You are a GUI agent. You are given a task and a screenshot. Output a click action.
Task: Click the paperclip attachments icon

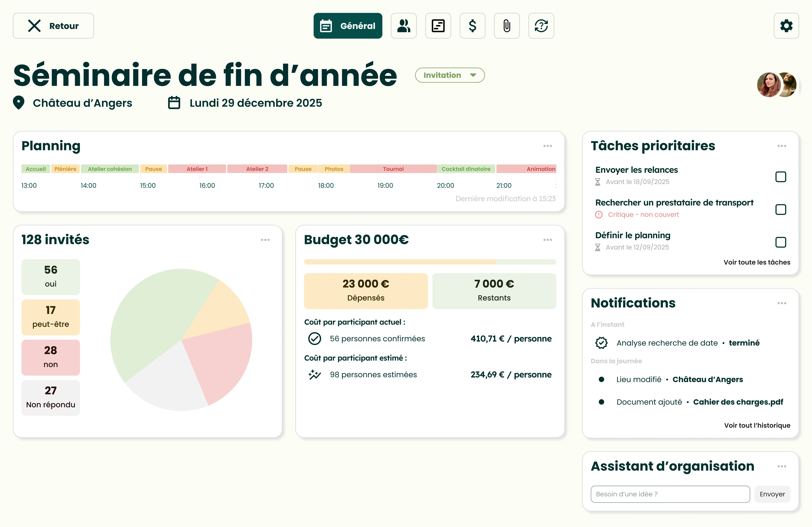point(507,26)
